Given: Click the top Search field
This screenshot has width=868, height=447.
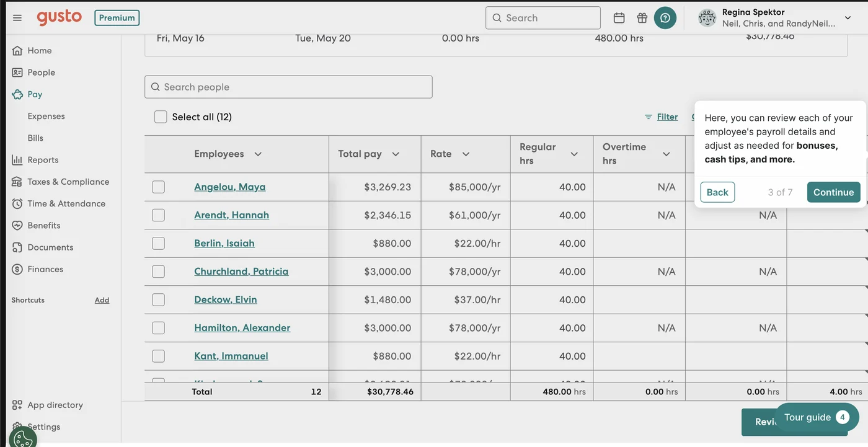Looking at the screenshot, I should [x=543, y=18].
